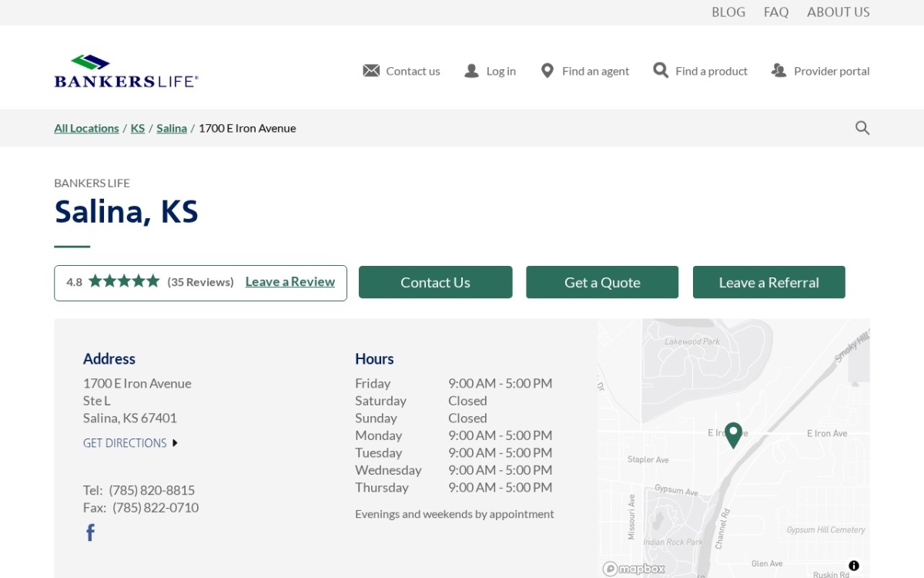The image size is (924, 578).
Task: Click the Provider portal person icon
Action: (778, 70)
